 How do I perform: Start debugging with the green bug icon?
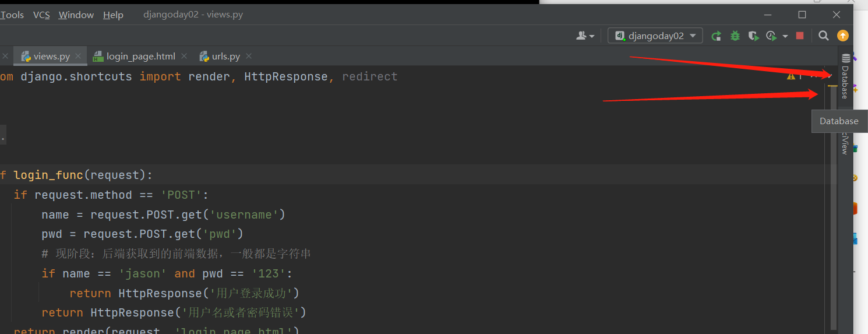(735, 36)
